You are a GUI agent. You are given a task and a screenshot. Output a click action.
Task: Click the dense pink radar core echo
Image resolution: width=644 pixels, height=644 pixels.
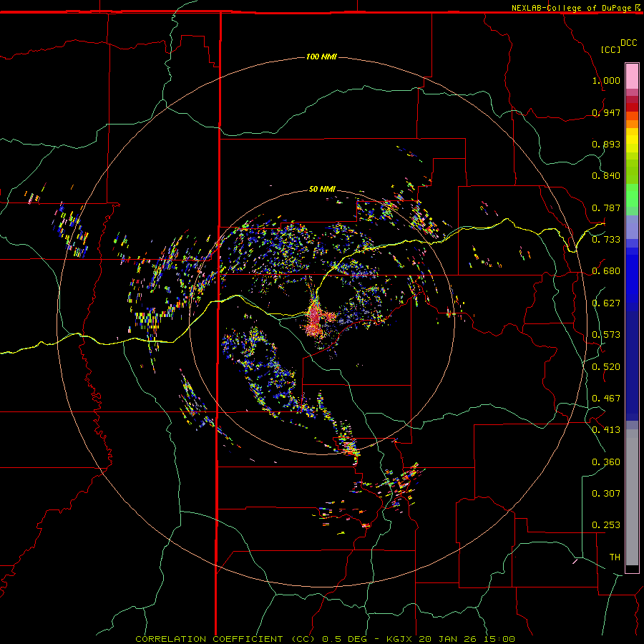(316, 320)
